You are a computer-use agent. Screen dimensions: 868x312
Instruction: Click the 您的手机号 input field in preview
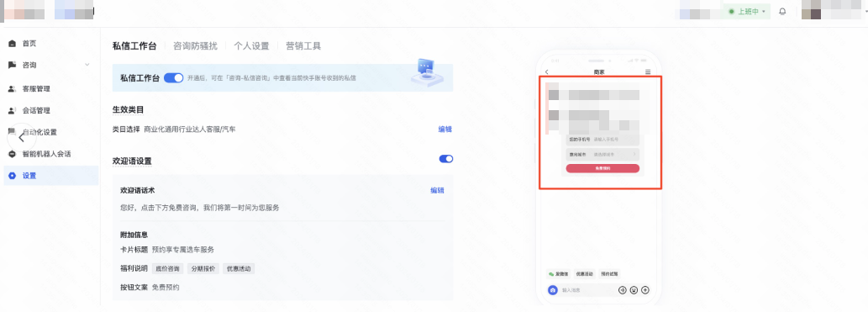point(602,140)
